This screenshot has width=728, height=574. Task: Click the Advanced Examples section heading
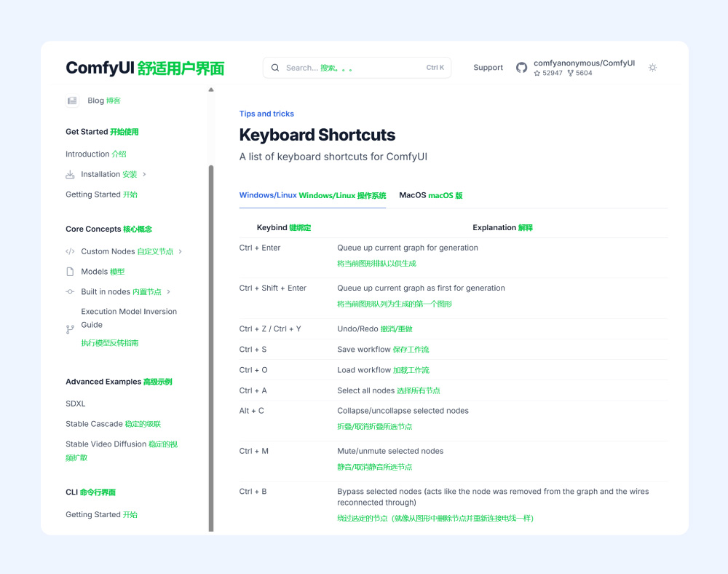tap(119, 382)
